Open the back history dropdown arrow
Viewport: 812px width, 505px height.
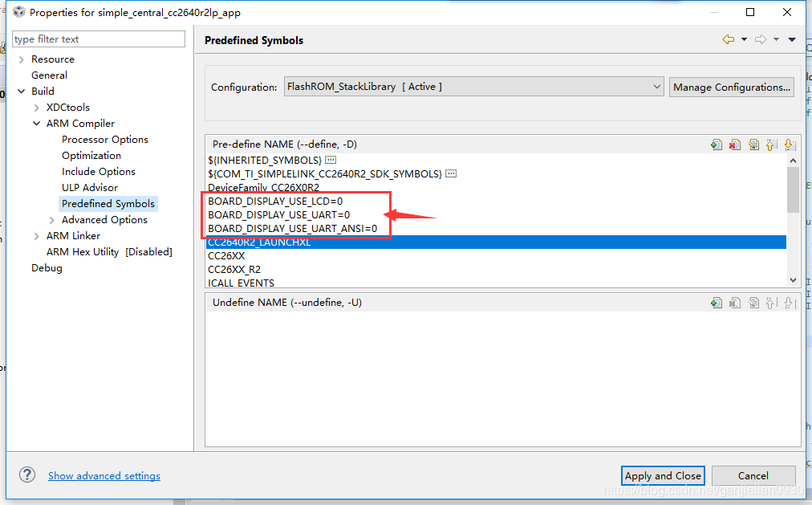(744, 39)
